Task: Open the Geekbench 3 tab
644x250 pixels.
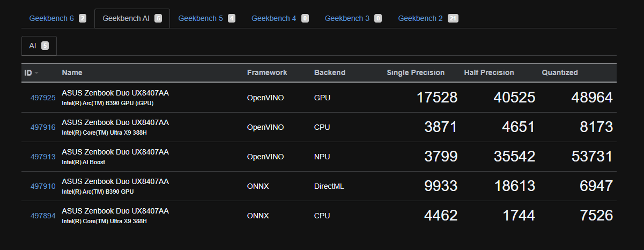Action: point(353,18)
